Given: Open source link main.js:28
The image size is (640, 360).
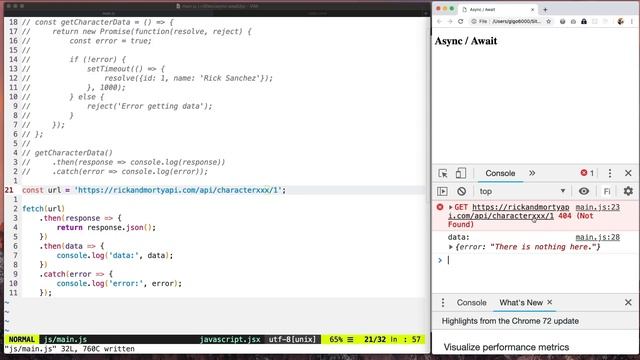Looking at the screenshot, I should (x=598, y=237).
